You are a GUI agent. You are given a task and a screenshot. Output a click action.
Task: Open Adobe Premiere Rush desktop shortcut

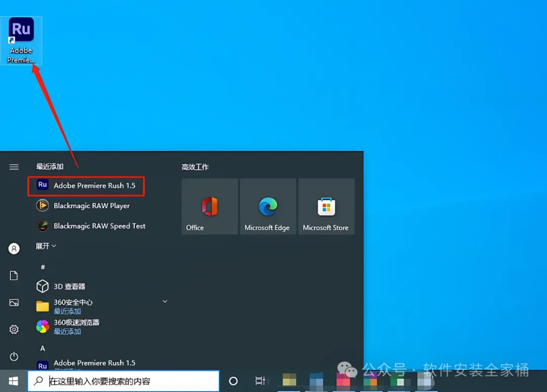21,41
